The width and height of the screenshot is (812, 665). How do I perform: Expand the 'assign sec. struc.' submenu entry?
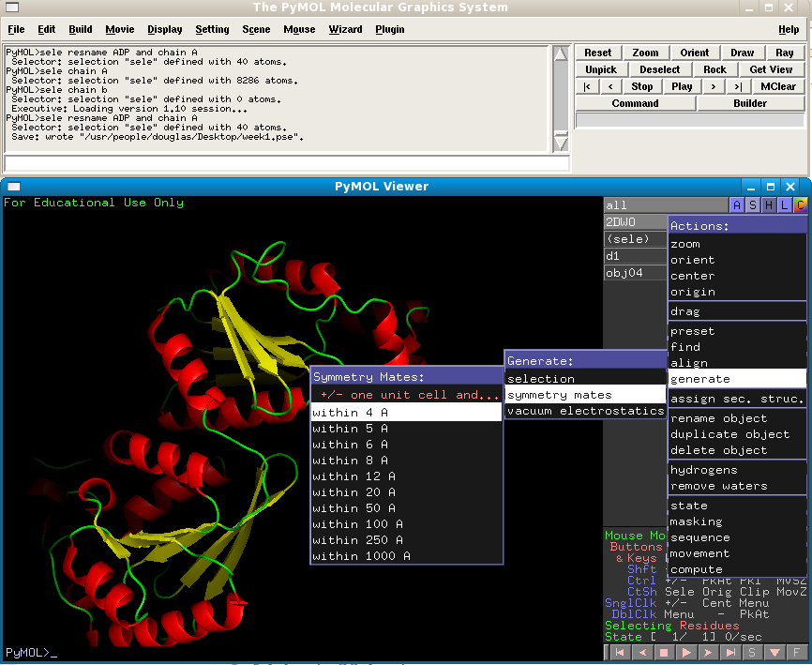pos(737,399)
